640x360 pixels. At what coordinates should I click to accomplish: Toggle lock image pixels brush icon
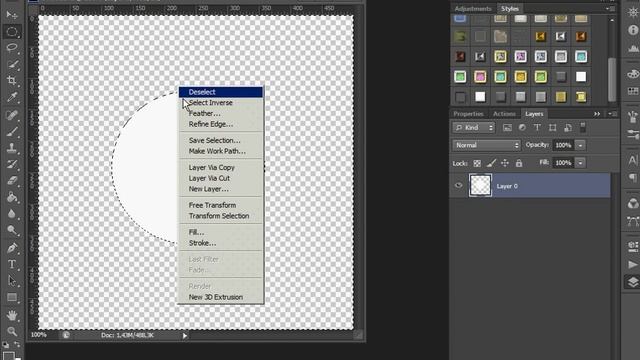click(x=491, y=163)
